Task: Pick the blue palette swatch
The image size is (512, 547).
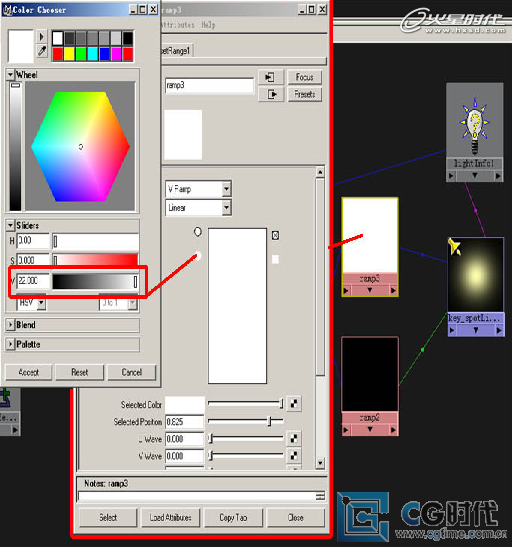Action: [x=104, y=54]
